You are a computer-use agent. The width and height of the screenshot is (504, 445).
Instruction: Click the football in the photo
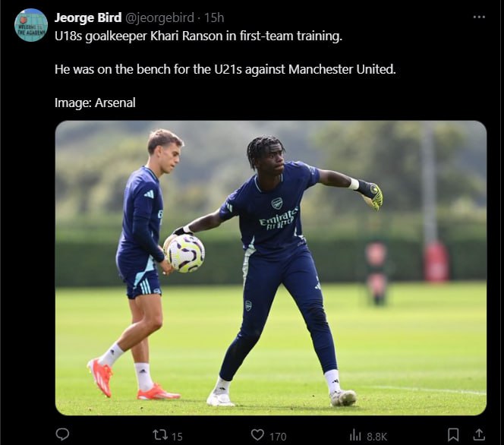[186, 254]
